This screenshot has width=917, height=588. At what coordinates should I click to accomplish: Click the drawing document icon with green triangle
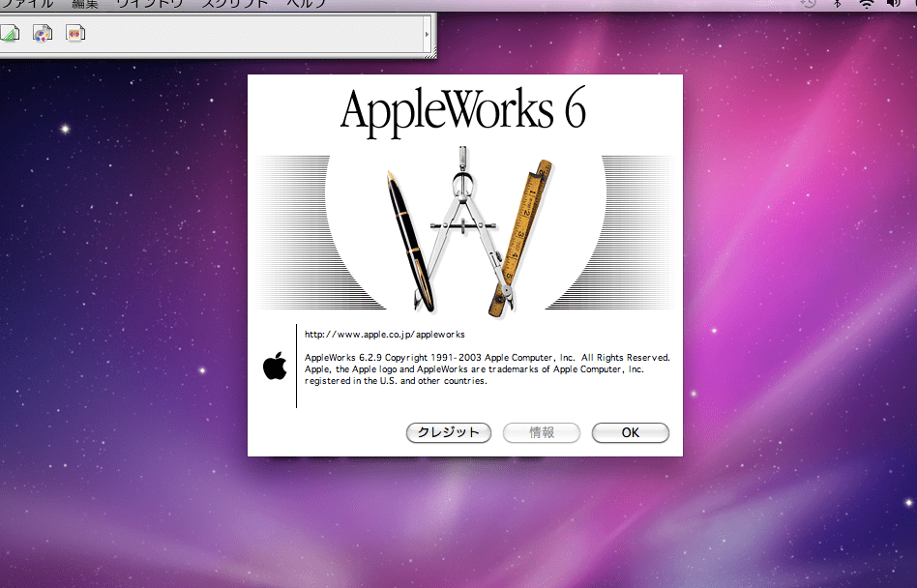point(10,33)
